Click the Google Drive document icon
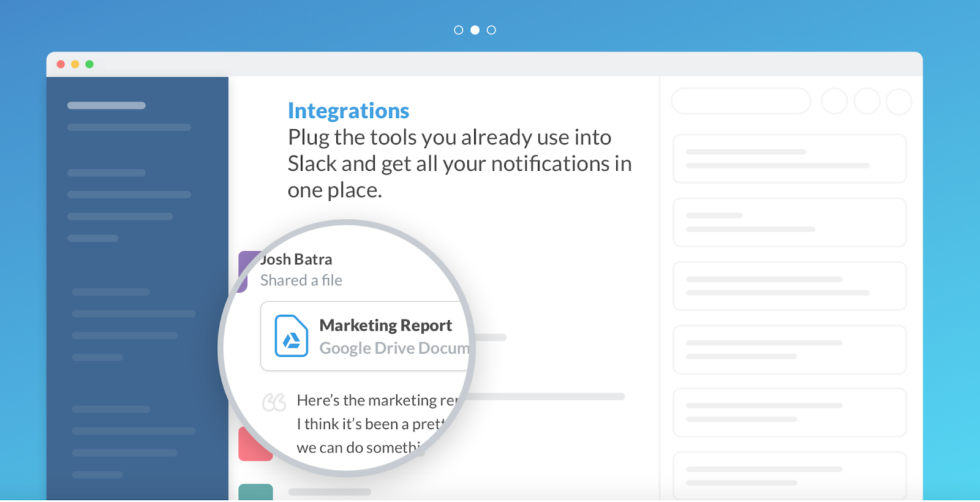Screen dimensions: 980x502 tap(291, 335)
